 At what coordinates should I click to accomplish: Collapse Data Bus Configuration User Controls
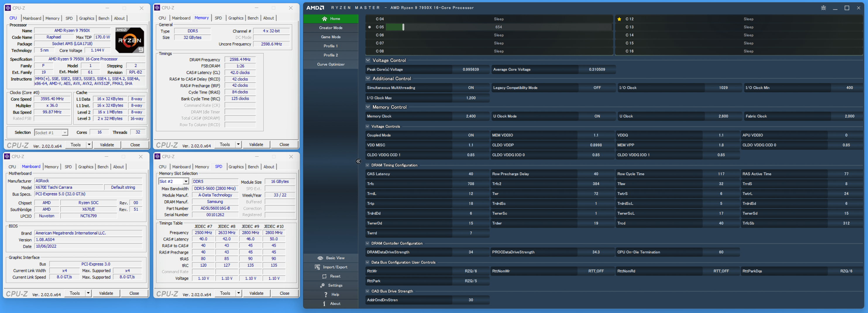tap(368, 262)
